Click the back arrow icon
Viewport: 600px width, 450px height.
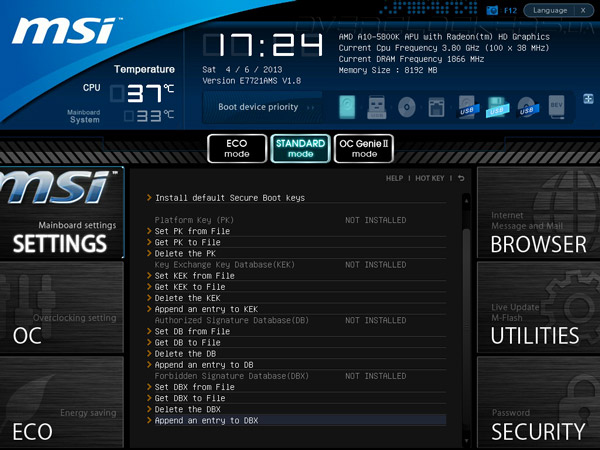(461, 178)
